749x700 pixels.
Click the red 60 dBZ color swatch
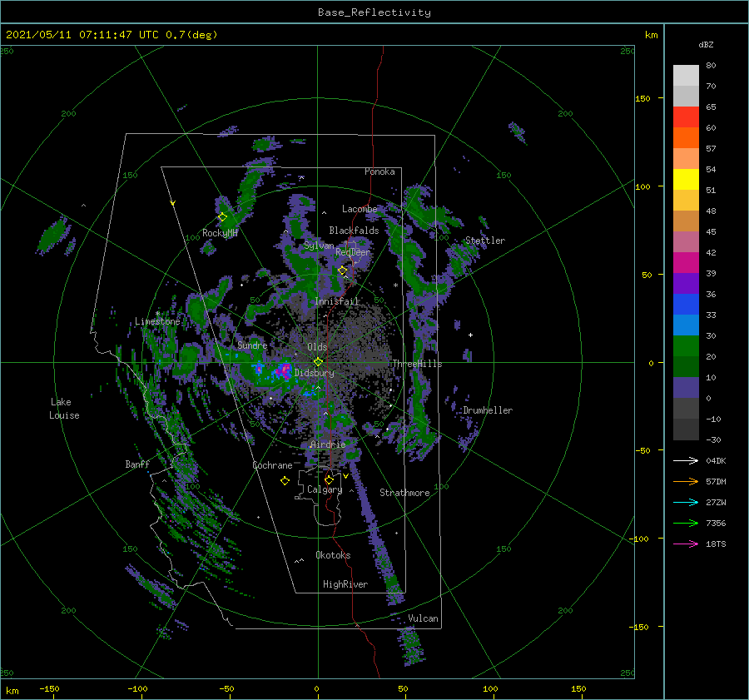click(x=686, y=117)
